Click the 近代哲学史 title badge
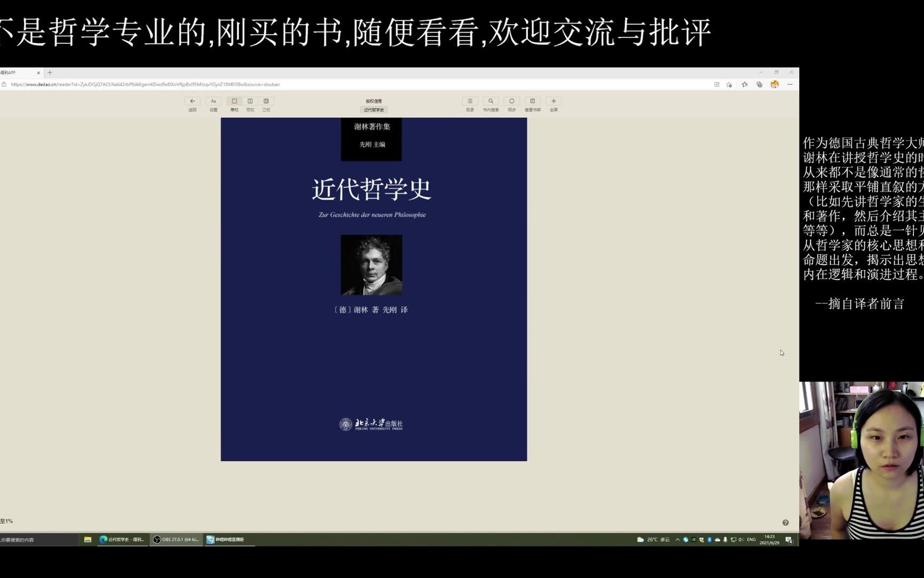 374,110
